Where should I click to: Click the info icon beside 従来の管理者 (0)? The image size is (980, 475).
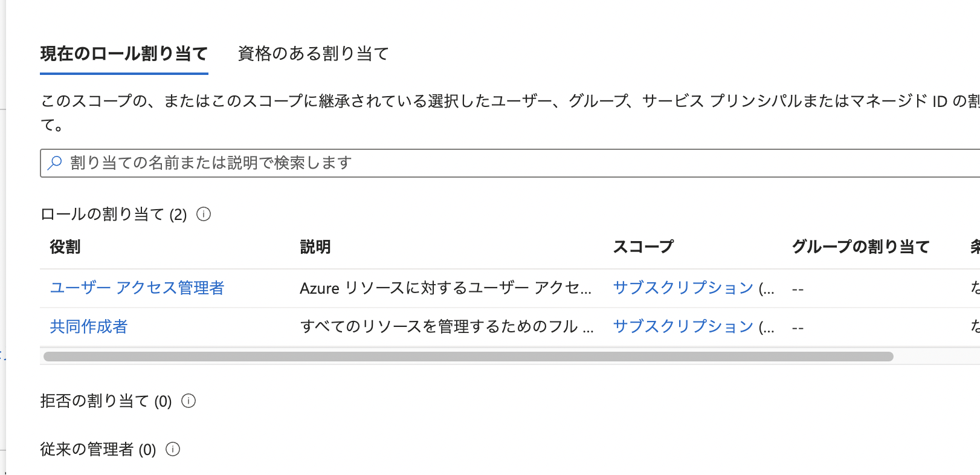click(174, 449)
